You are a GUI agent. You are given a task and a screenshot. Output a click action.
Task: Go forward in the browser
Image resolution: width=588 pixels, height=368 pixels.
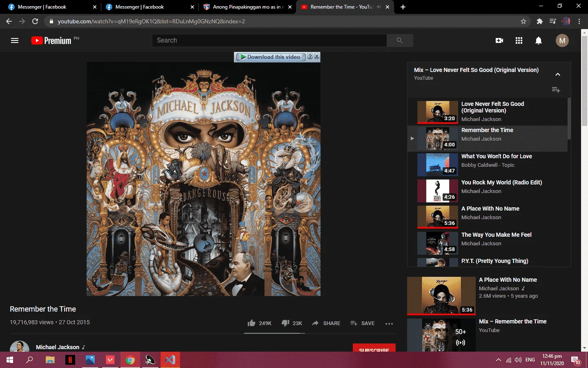click(22, 21)
